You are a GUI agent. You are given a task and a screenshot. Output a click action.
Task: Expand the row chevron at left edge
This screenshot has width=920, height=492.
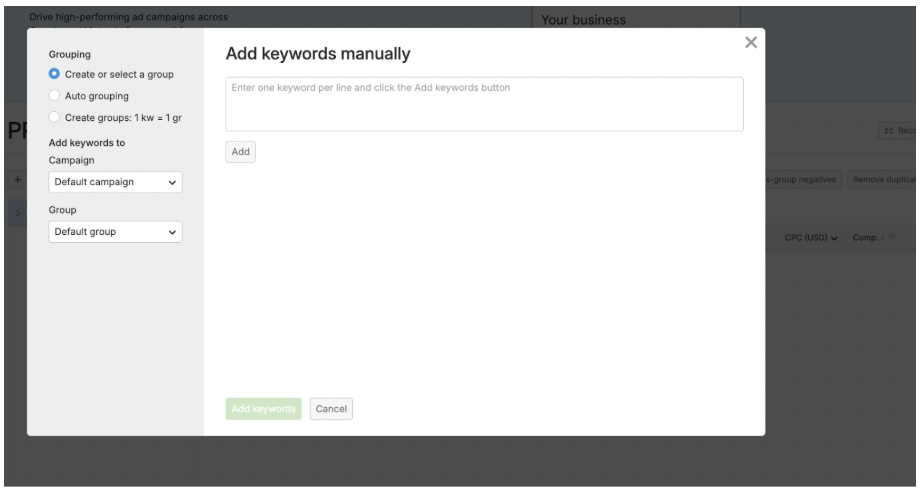click(18, 213)
